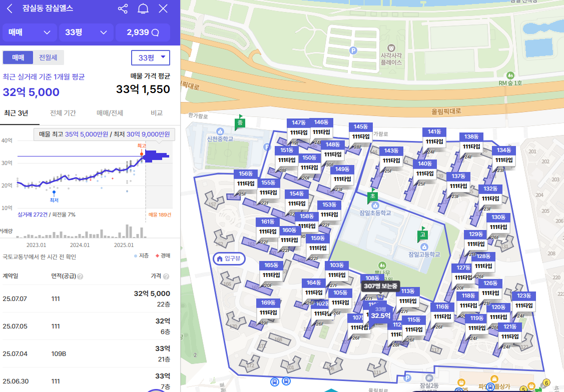Select building 141동 marker
This screenshot has width=564, height=392.
[434, 136]
